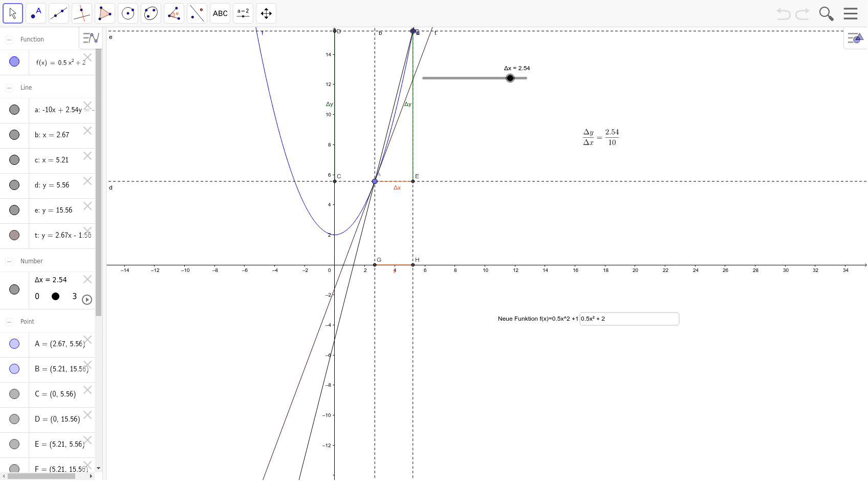This screenshot has width=868, height=481.
Task: Select the Ellipse conic tool
Action: click(x=151, y=13)
